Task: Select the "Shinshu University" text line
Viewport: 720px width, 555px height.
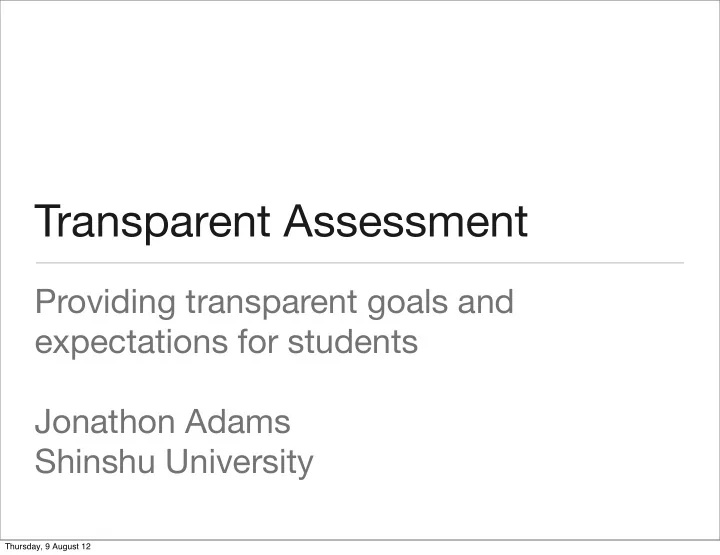Action: [x=174, y=462]
